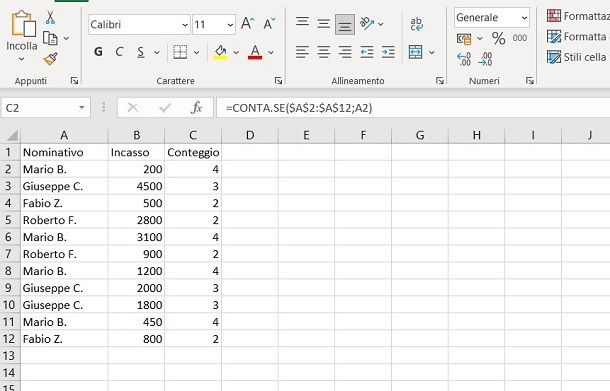The image size is (610, 391).
Task: Increase decimal places
Action: pyautogui.click(x=464, y=59)
